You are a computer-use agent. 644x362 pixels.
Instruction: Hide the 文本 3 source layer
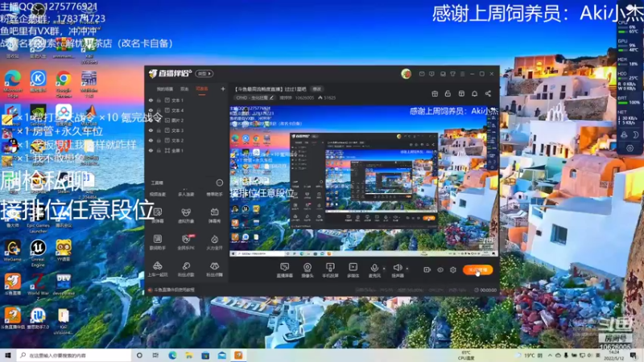coord(151,130)
